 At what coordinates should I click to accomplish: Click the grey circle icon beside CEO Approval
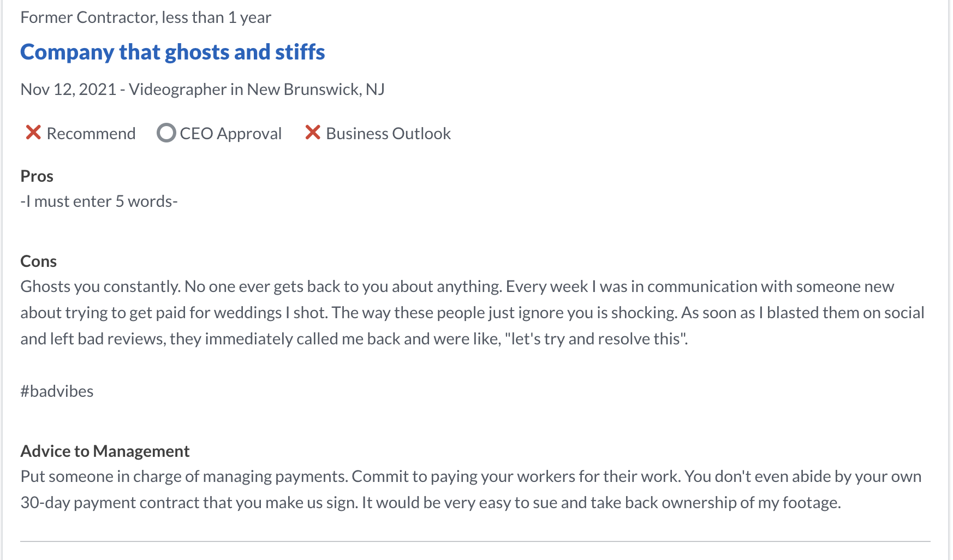click(166, 133)
